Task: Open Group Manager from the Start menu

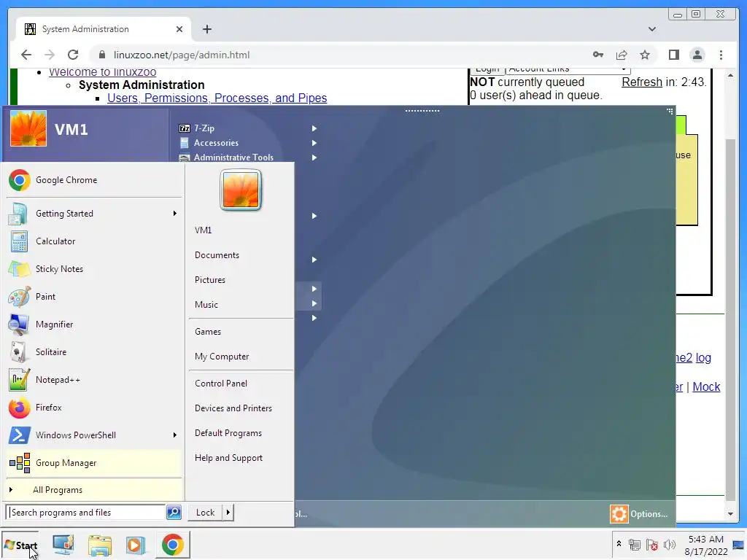Action: 94,463
